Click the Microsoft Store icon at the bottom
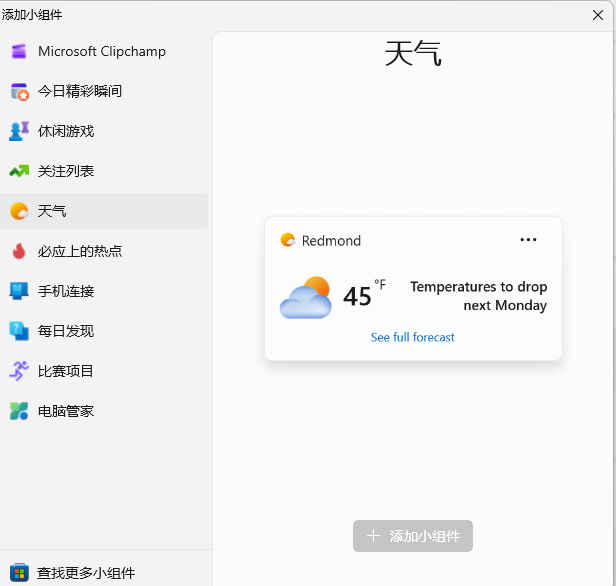The height and width of the screenshot is (586, 616). point(19,573)
